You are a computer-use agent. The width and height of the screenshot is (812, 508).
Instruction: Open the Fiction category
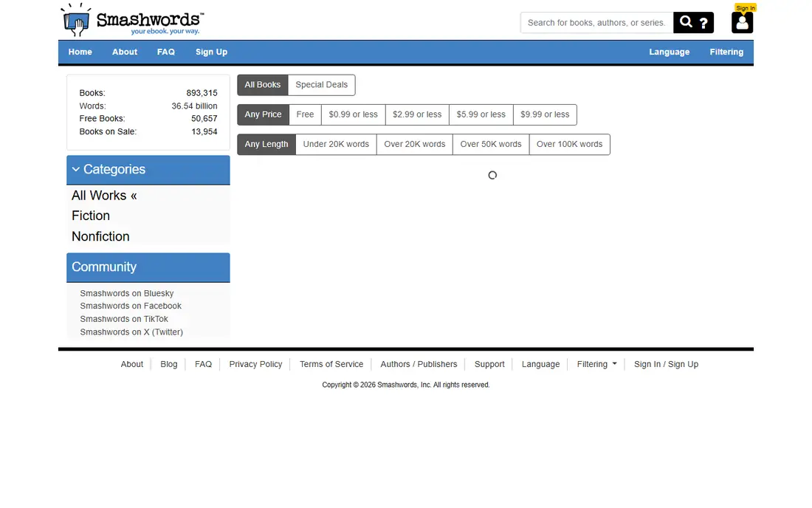91,216
